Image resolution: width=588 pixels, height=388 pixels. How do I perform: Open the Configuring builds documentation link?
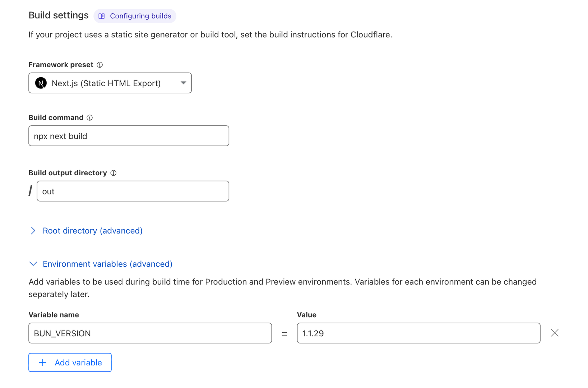pos(140,16)
